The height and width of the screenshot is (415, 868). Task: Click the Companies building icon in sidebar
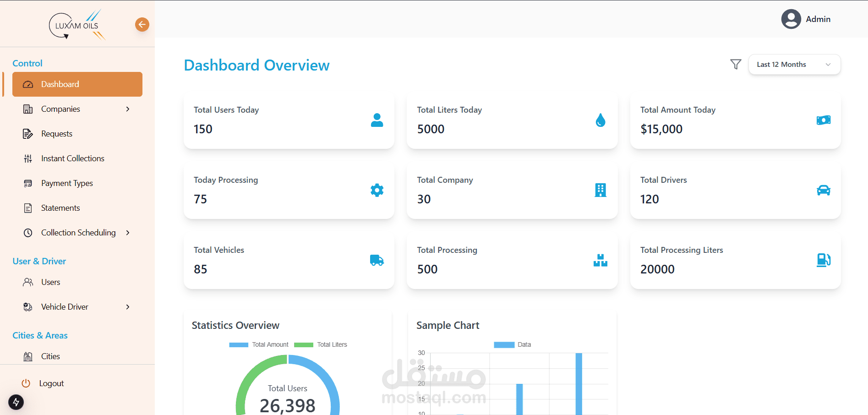(x=28, y=109)
